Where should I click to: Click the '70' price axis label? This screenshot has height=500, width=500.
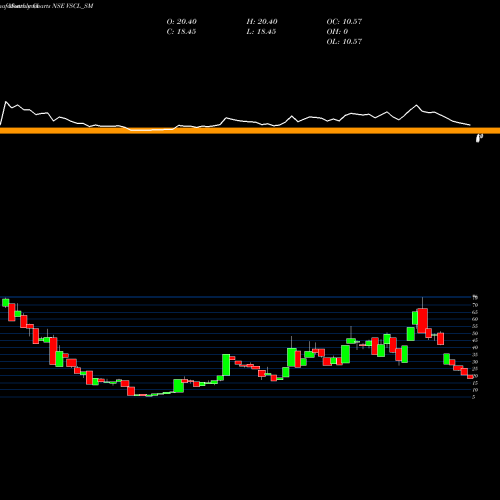pos(475,305)
